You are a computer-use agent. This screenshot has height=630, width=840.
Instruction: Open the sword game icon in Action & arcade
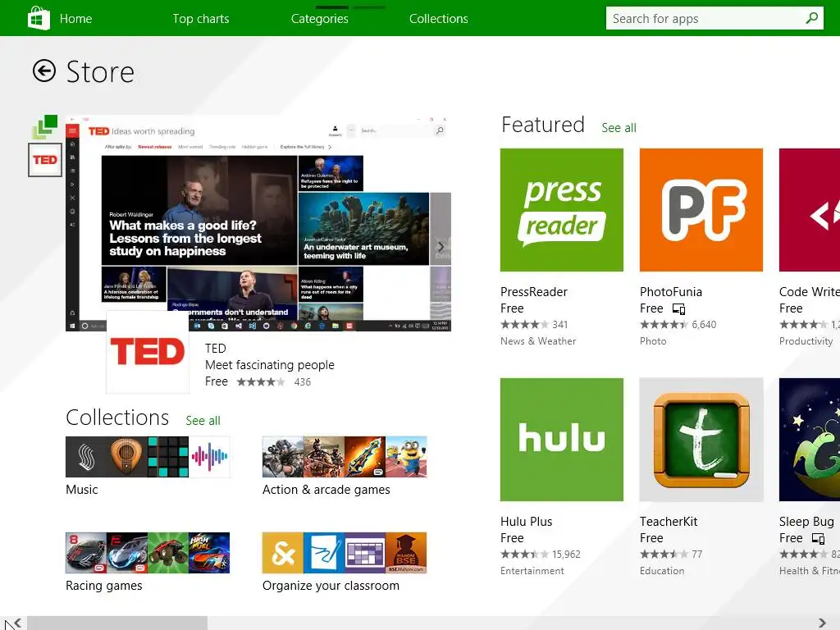pyautogui.click(x=365, y=457)
